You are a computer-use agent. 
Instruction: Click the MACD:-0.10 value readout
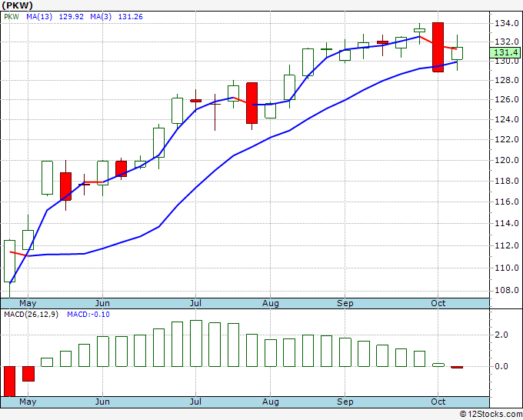tap(88, 315)
